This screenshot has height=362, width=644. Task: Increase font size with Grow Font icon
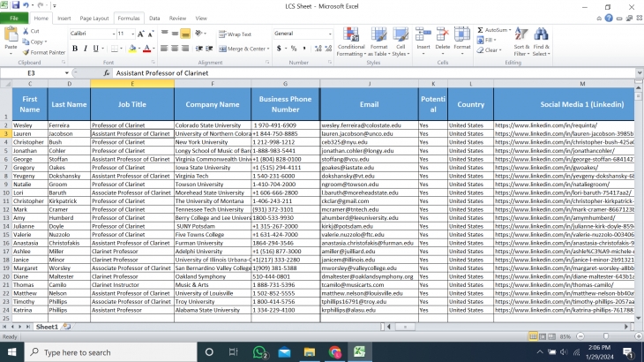pos(140,34)
